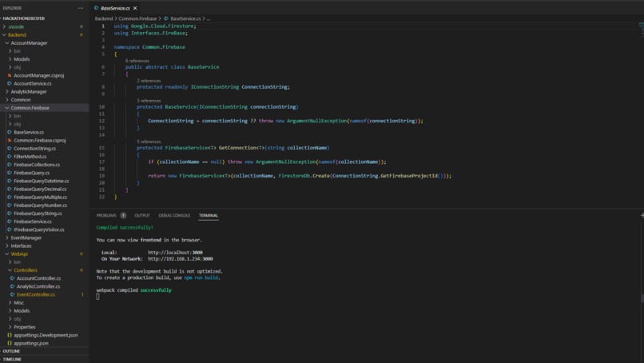This screenshot has height=363, width=644.
Task: Open FirebaseQuery.cs file
Action: (31, 173)
